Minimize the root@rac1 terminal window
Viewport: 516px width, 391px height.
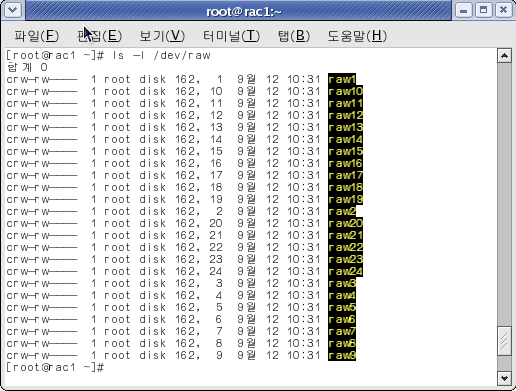(463, 10)
